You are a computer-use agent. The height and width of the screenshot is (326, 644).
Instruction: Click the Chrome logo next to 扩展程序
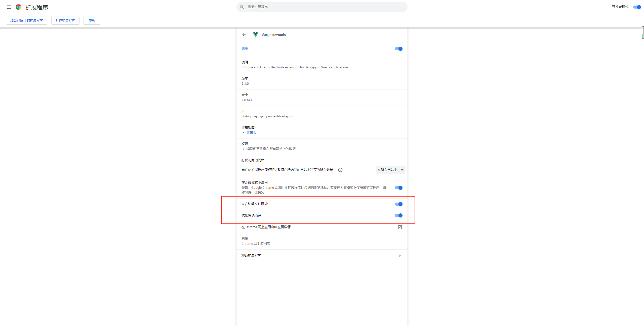(x=18, y=7)
